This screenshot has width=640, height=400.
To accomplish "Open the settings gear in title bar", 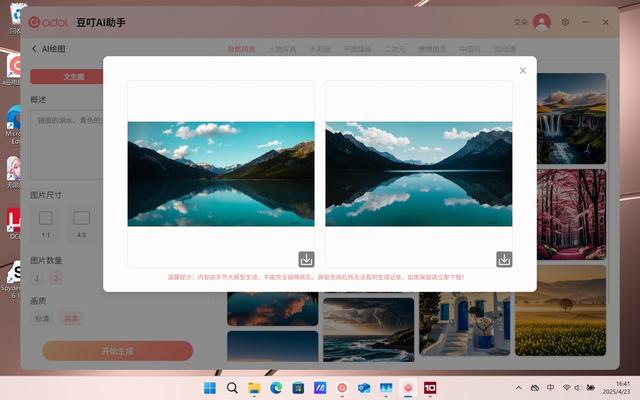I will [x=565, y=22].
